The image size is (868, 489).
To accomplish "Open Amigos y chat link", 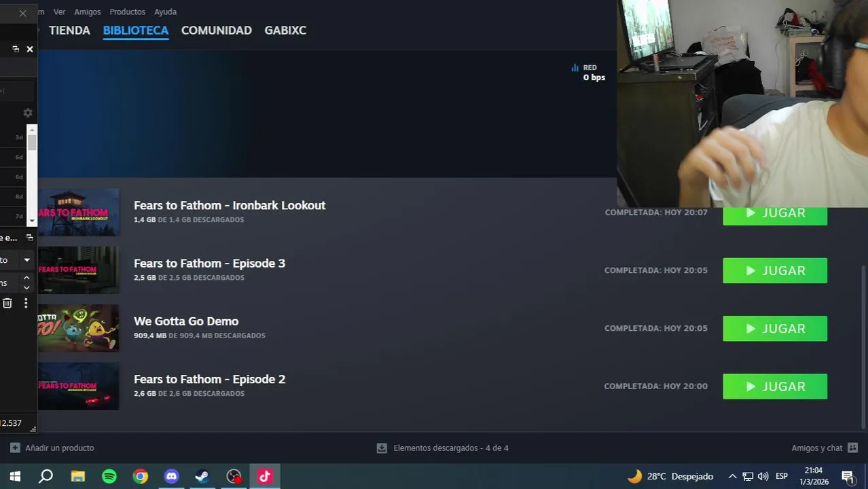I will pyautogui.click(x=816, y=448).
